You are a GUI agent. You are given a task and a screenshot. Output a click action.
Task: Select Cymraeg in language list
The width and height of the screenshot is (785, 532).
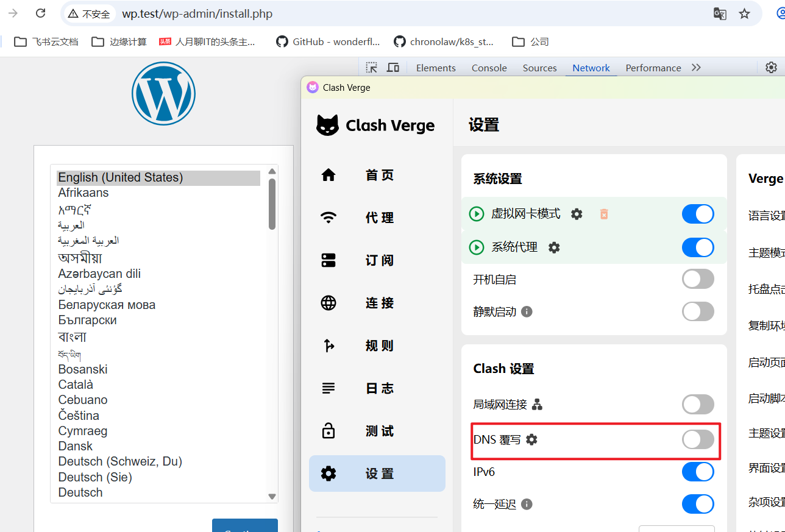[x=158, y=431]
